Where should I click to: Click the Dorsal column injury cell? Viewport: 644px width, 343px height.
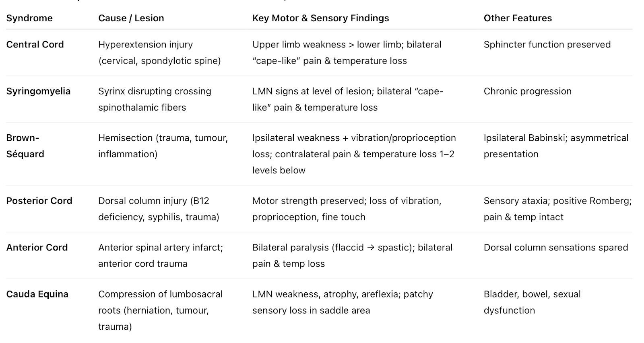[159, 209]
